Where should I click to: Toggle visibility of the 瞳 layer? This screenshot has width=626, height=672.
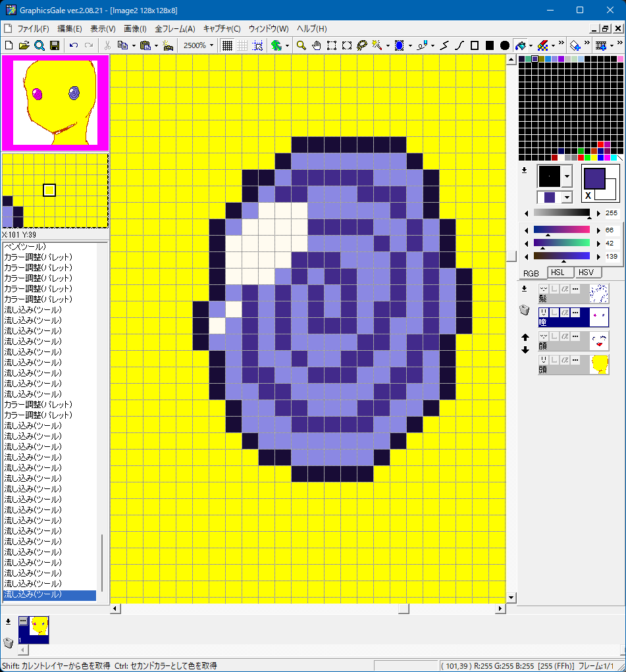544,313
